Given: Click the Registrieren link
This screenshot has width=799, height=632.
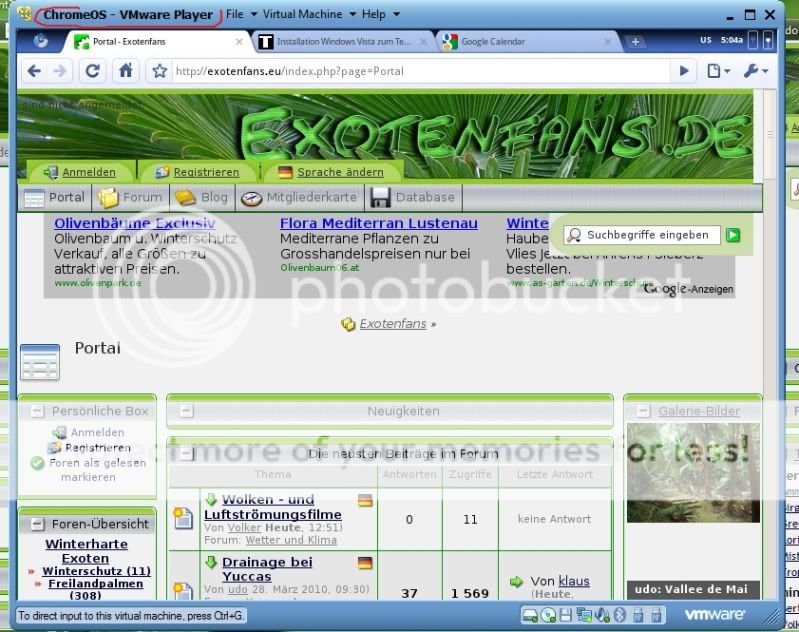Looking at the screenshot, I should click(x=206, y=172).
